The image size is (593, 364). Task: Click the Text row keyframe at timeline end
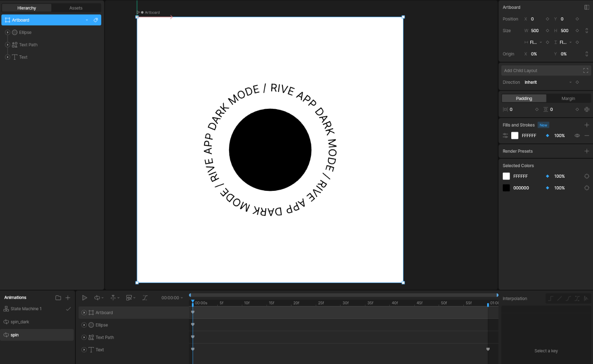pos(488,349)
